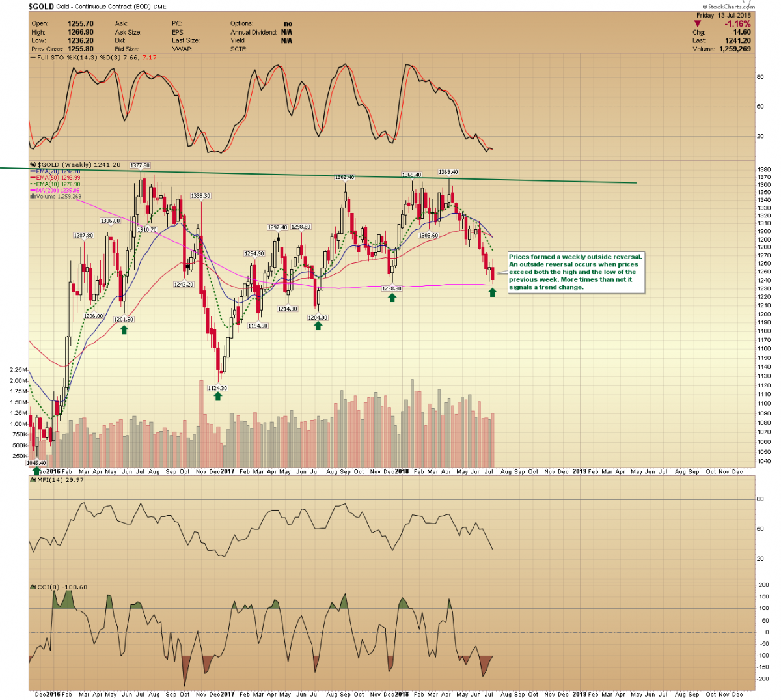Click the green arrow under the outside reversal note
The width and height of the screenshot is (781, 700).
coord(493,292)
